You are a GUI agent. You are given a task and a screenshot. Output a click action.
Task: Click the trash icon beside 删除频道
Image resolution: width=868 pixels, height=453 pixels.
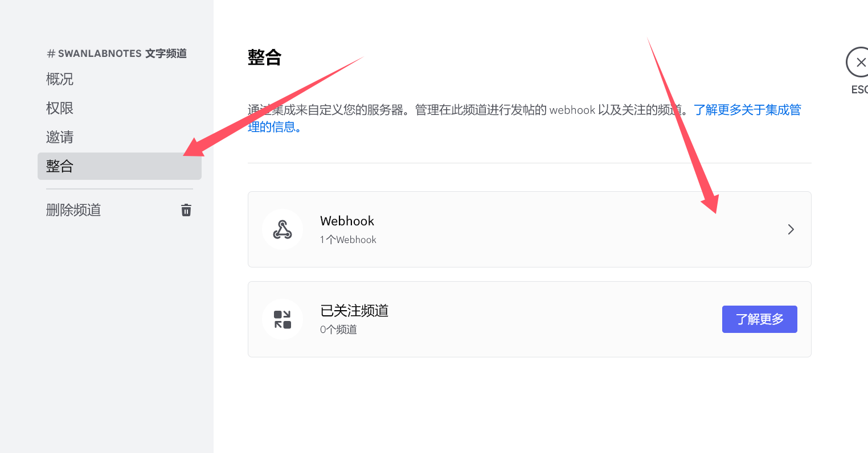coord(186,210)
